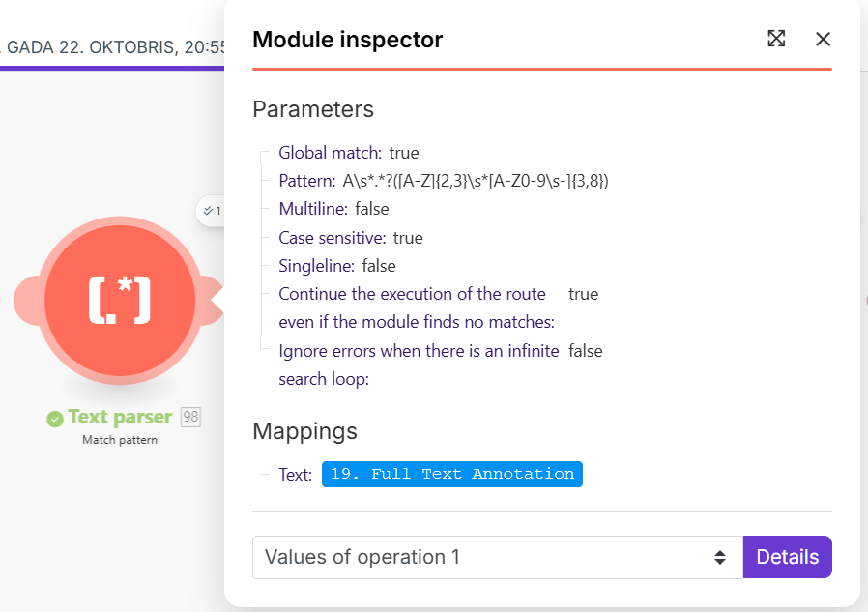Select the Case sensitive parameter row
The height and width of the screenshot is (612, 868).
click(350, 238)
